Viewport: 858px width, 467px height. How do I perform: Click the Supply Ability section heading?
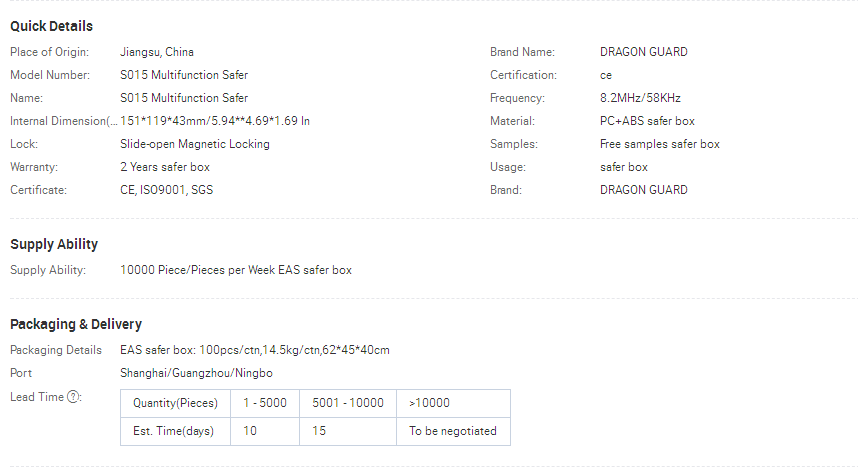click(54, 244)
